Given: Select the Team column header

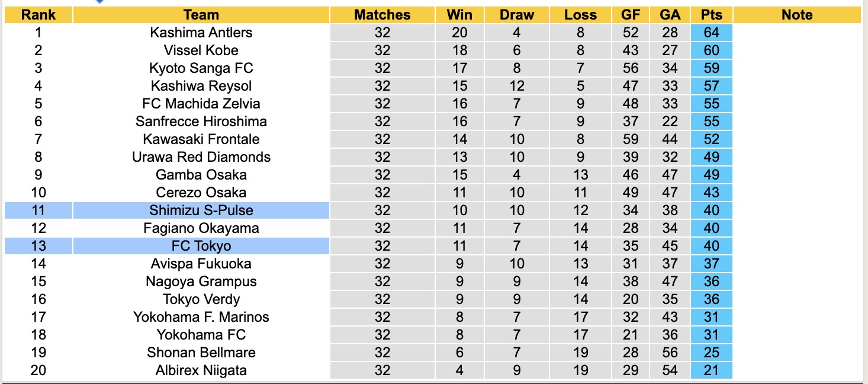Looking at the screenshot, I should click(x=201, y=15).
